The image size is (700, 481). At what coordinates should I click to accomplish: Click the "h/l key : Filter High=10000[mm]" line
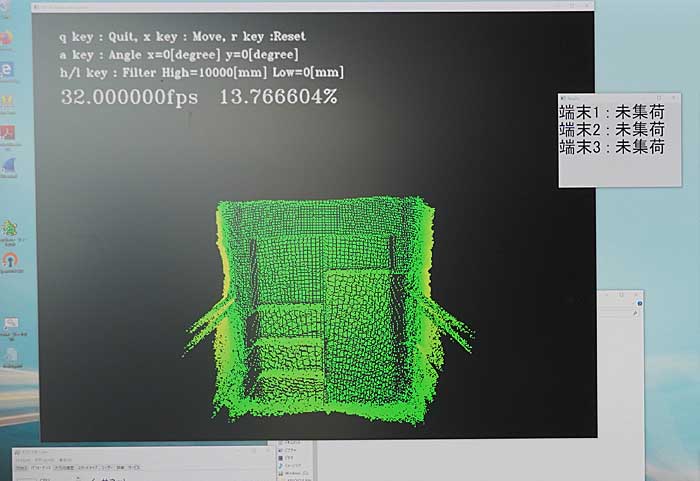(x=202, y=72)
